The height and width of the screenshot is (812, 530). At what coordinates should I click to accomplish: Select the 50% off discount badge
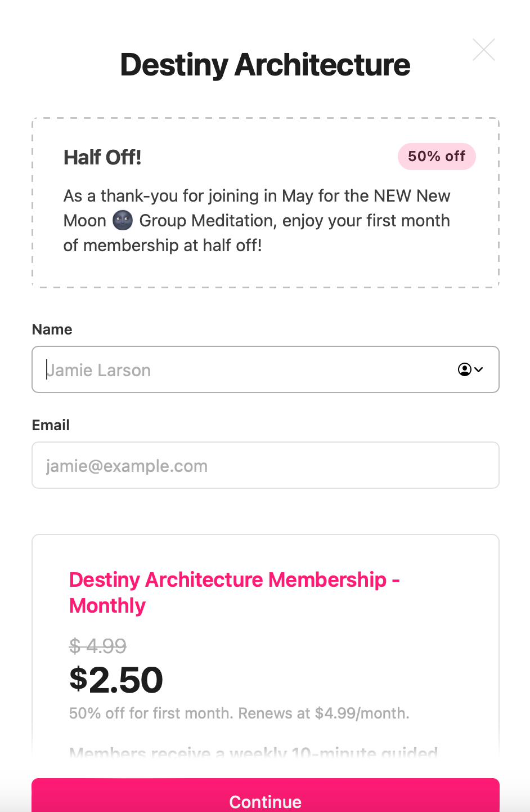tap(437, 157)
